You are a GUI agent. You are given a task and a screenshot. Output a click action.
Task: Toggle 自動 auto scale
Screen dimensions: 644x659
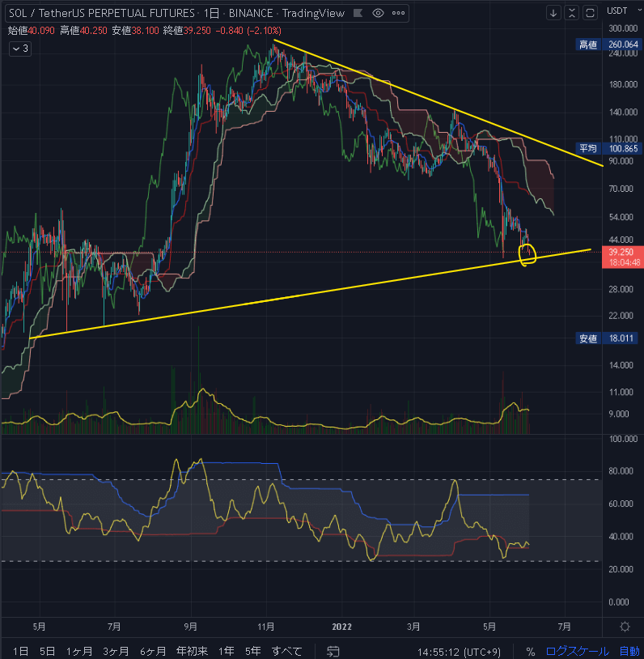(x=629, y=651)
